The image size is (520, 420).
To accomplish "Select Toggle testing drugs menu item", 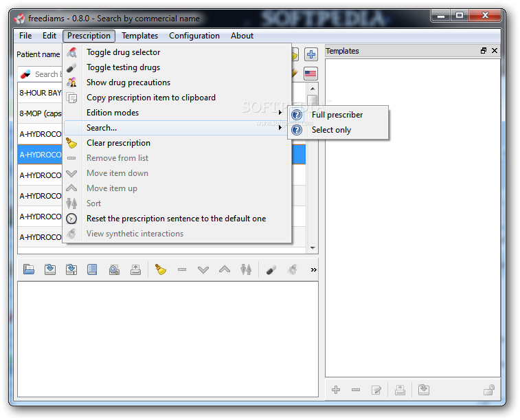I will click(177, 67).
